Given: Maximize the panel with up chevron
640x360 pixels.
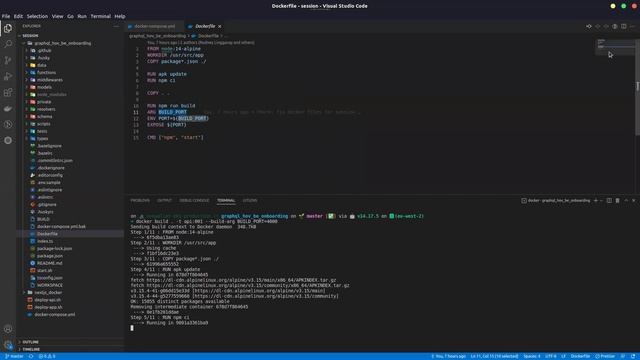Looking at the screenshot, I should (626, 200).
